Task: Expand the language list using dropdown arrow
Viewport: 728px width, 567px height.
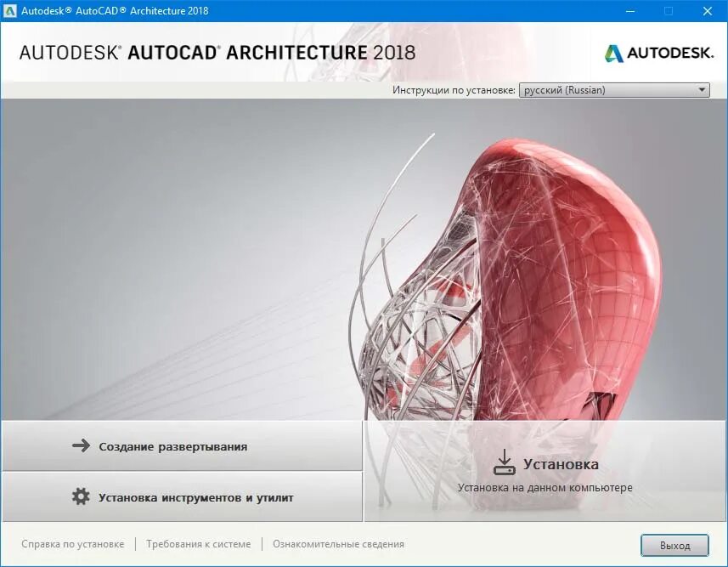Action: coord(702,90)
